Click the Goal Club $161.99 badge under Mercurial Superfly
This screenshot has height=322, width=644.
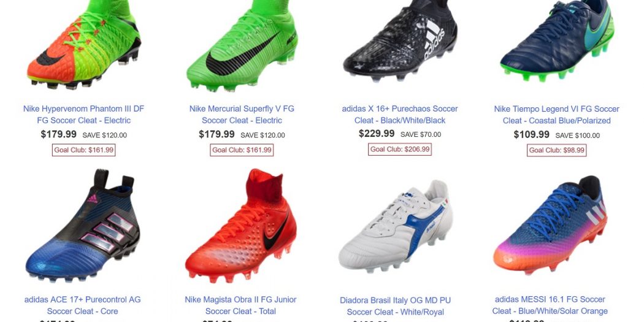click(242, 150)
